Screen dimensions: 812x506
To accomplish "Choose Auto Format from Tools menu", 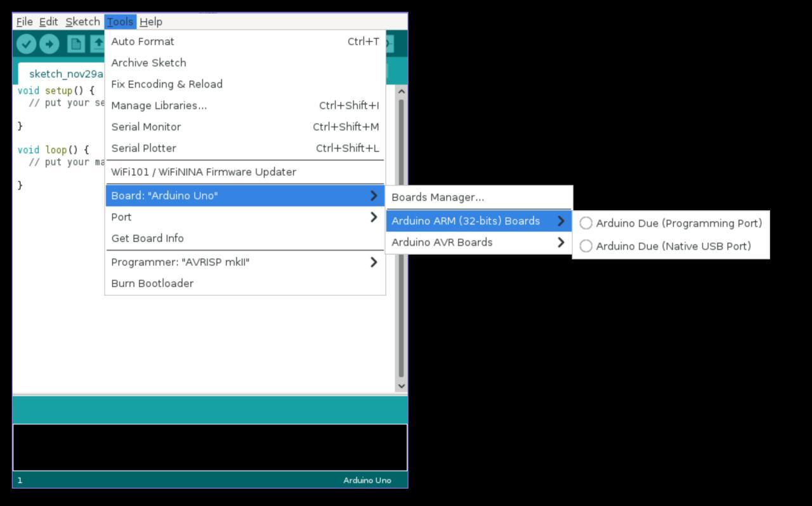I will [x=245, y=41].
